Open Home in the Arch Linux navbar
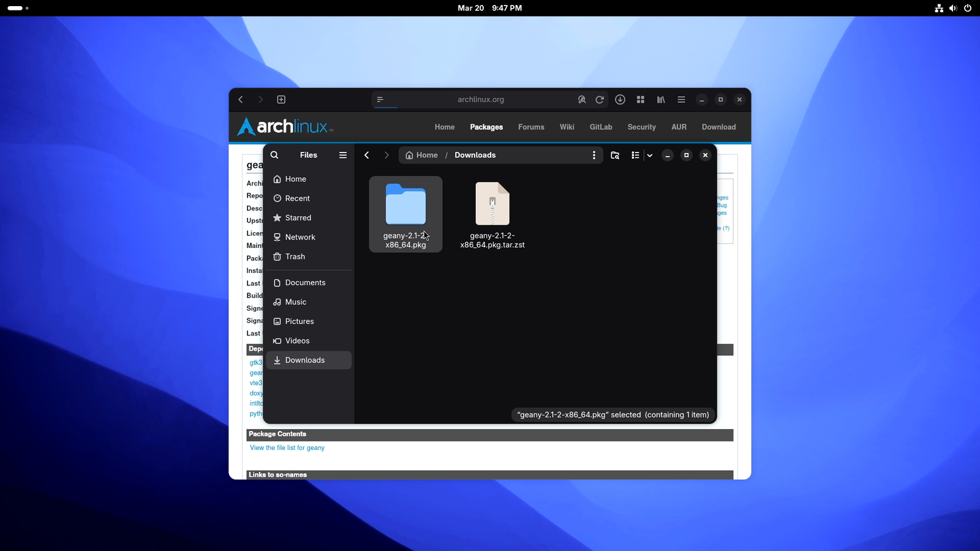 pyautogui.click(x=445, y=127)
